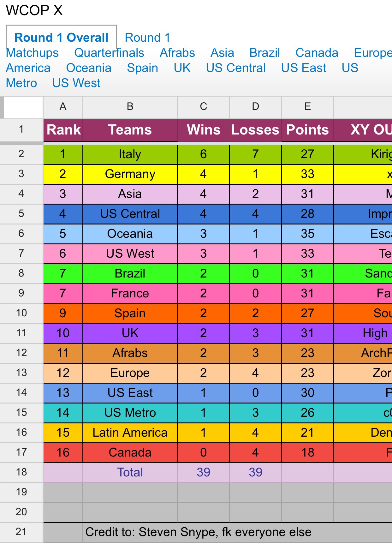Open the Round 1 Overall tab
Image resolution: width=392 pixels, height=544 pixels.
[61, 38]
